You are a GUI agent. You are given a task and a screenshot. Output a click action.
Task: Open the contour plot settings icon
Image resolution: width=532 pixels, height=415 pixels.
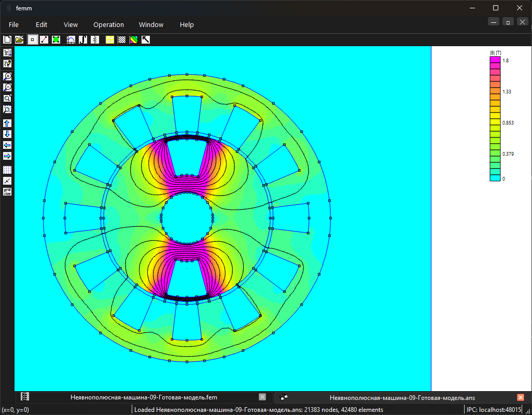122,40
